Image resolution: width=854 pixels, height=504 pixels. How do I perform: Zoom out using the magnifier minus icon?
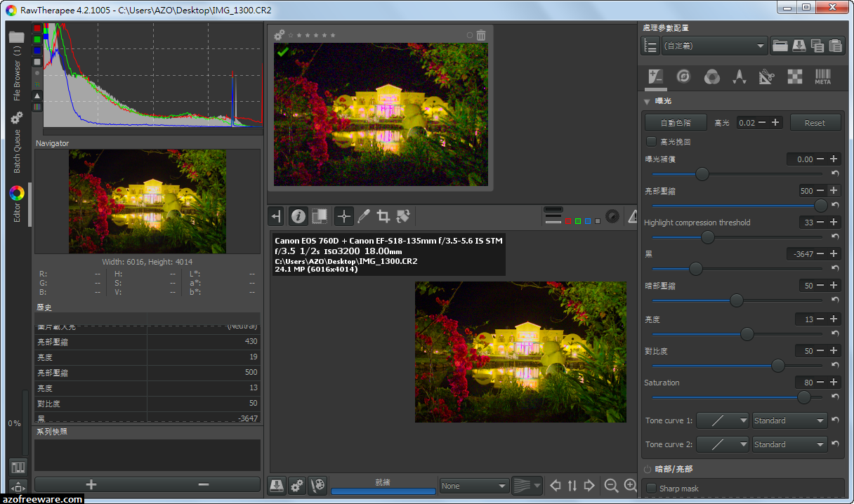(x=611, y=486)
